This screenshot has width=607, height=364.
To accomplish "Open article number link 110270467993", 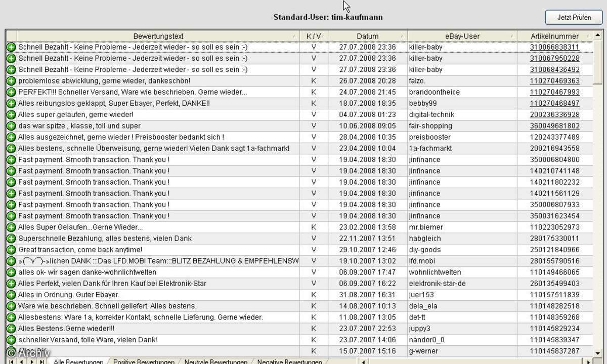I will click(555, 92).
